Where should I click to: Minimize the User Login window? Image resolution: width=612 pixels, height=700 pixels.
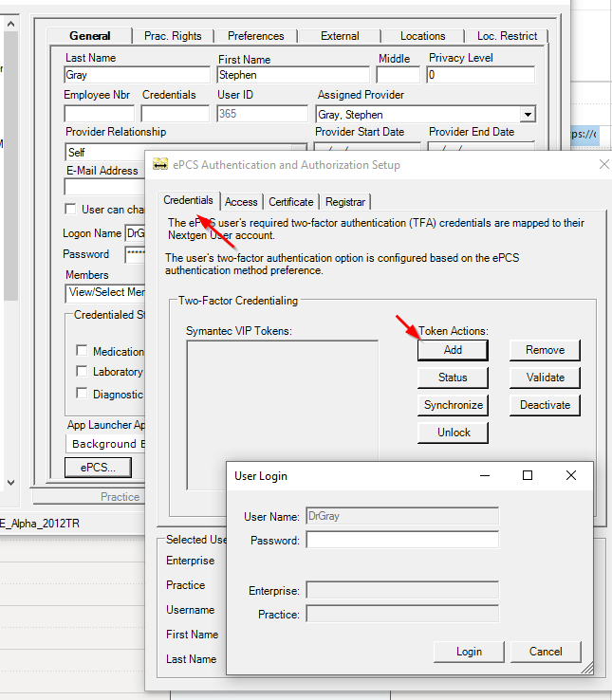(x=485, y=475)
